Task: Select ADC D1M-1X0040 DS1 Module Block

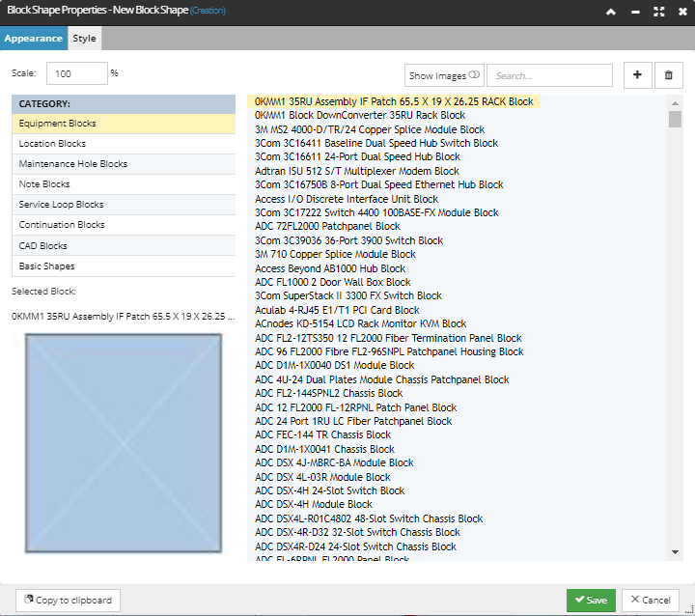Action: [x=334, y=365]
